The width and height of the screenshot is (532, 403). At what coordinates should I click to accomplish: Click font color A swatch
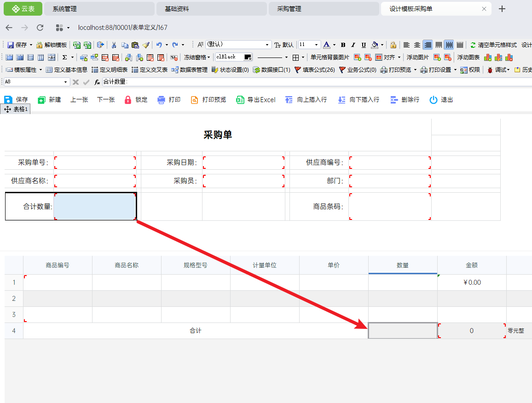[x=326, y=45]
